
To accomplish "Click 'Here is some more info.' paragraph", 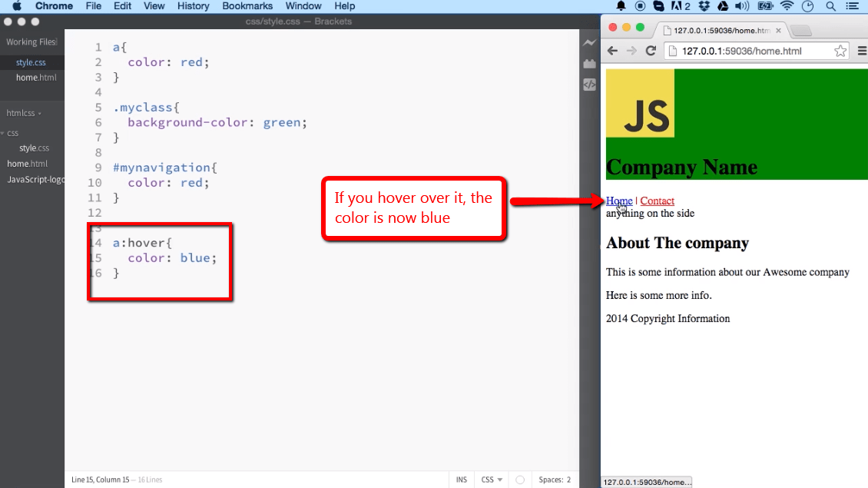I will 659,295.
